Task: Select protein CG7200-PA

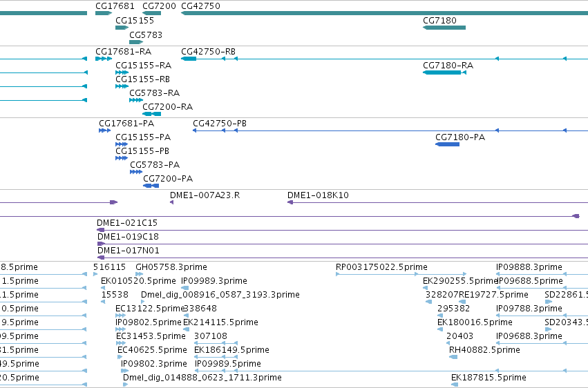Action: (151, 186)
